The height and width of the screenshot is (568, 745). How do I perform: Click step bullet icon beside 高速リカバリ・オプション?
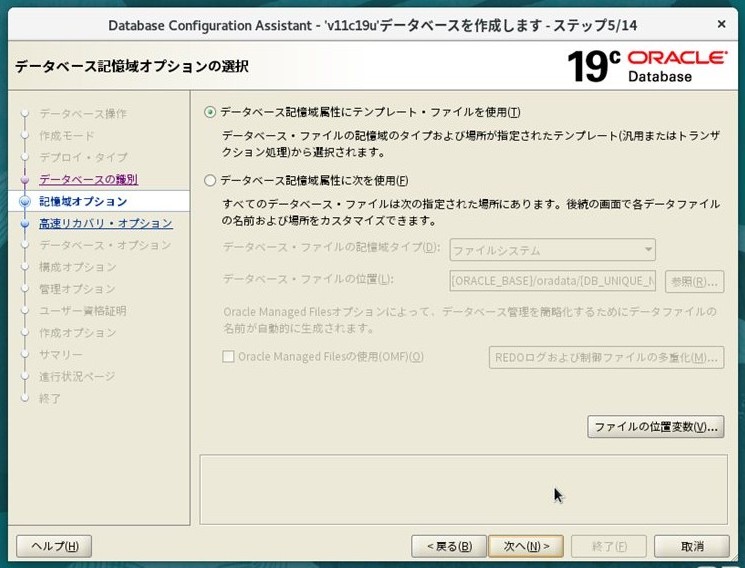(25, 223)
